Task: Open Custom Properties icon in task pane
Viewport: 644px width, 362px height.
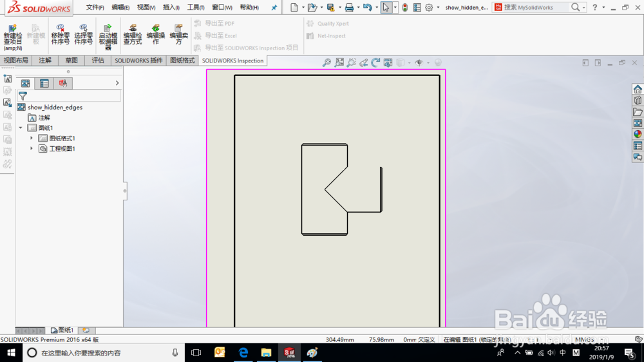Action: pyautogui.click(x=638, y=146)
